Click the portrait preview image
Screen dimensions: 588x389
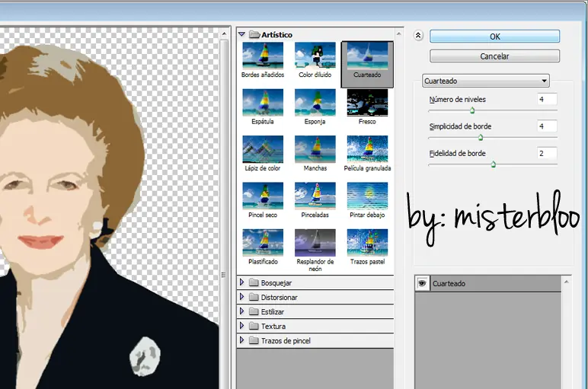pyautogui.click(x=109, y=208)
